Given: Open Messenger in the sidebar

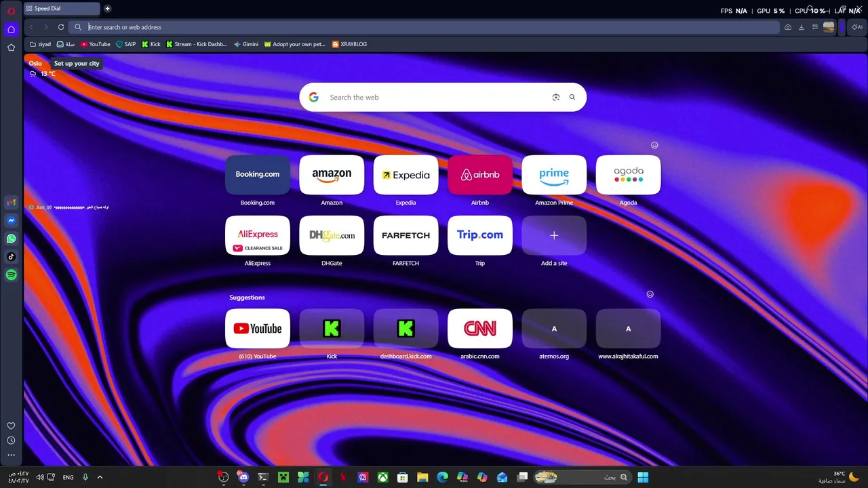Looking at the screenshot, I should click(x=11, y=220).
